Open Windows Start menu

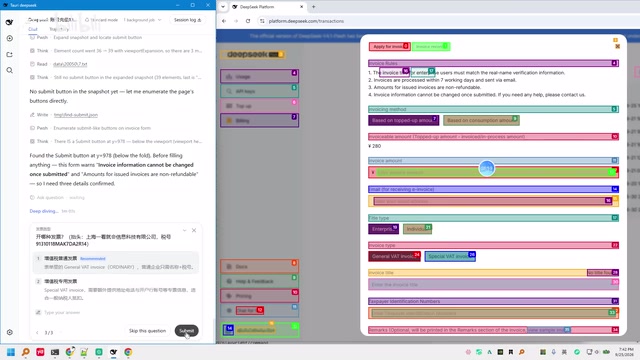[x=11, y=352]
